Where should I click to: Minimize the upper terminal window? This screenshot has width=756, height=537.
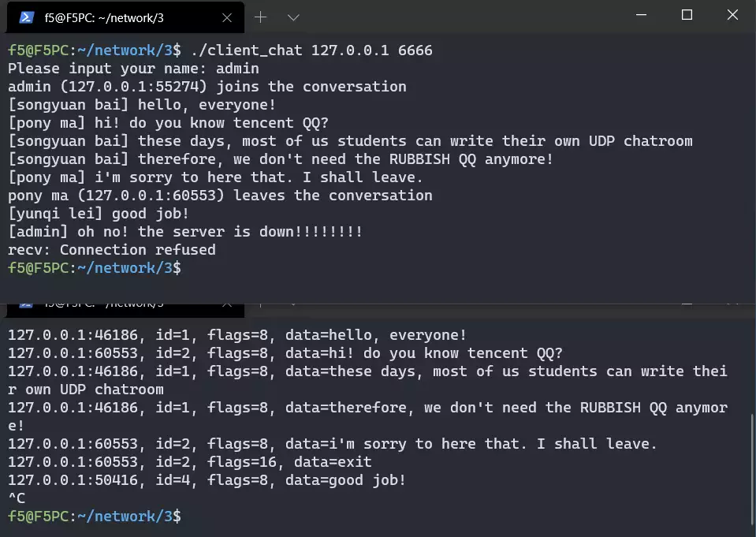[641, 15]
